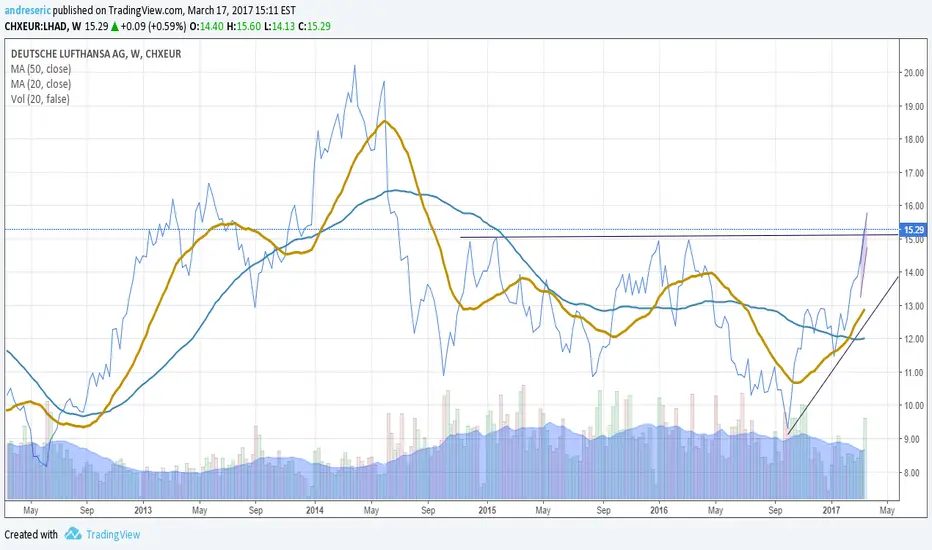
Task: Select the Vol (20, false) indicator label
Action: click(40, 99)
